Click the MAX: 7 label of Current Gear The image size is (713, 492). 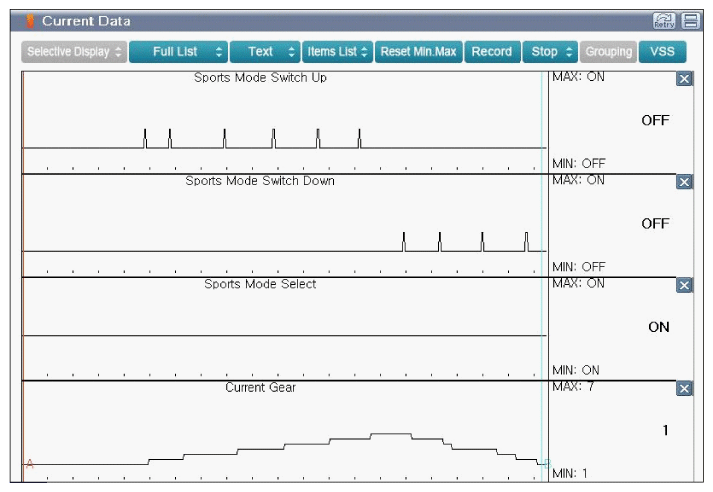point(573,387)
